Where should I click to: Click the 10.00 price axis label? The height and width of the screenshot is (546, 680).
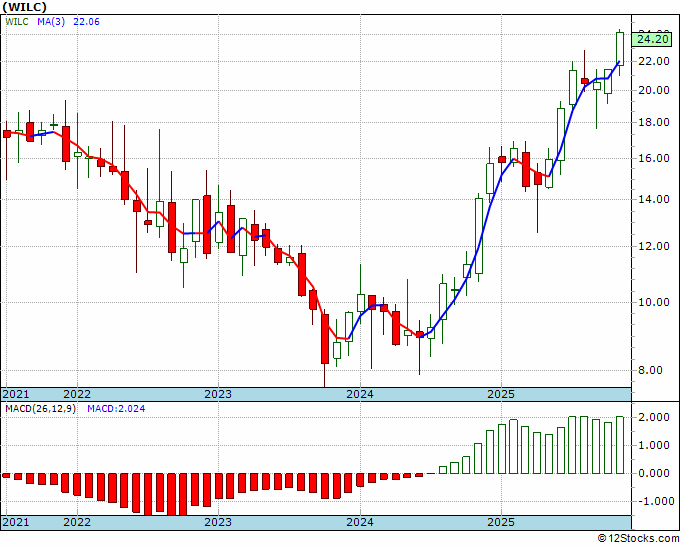654,302
